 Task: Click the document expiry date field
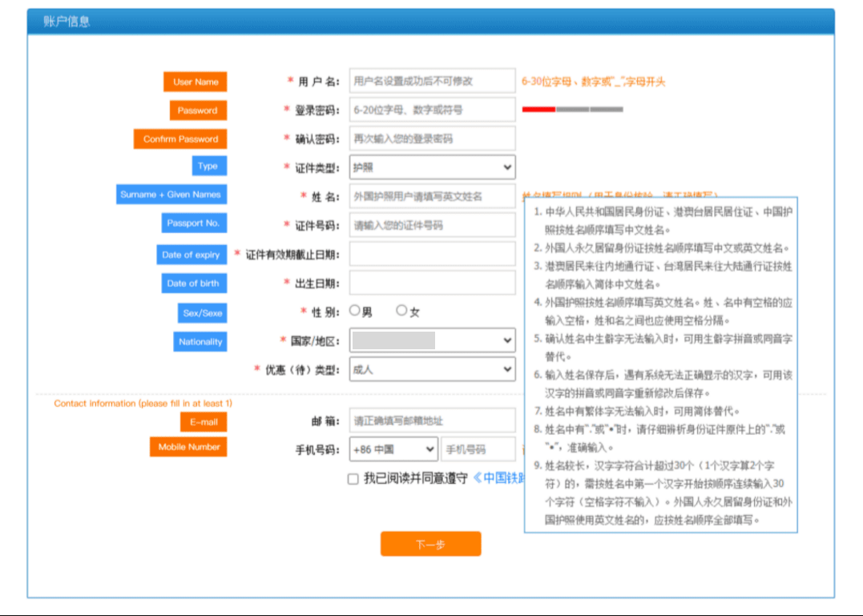[432, 254]
